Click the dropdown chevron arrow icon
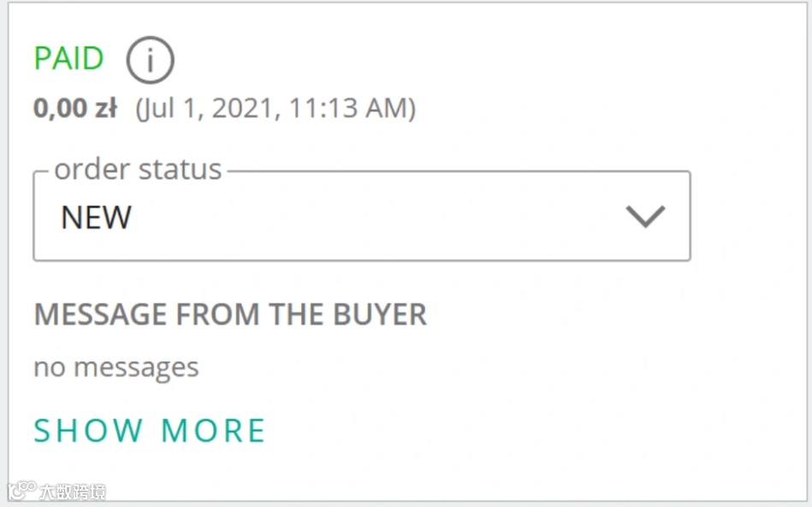This screenshot has height=507, width=812. pyautogui.click(x=645, y=217)
